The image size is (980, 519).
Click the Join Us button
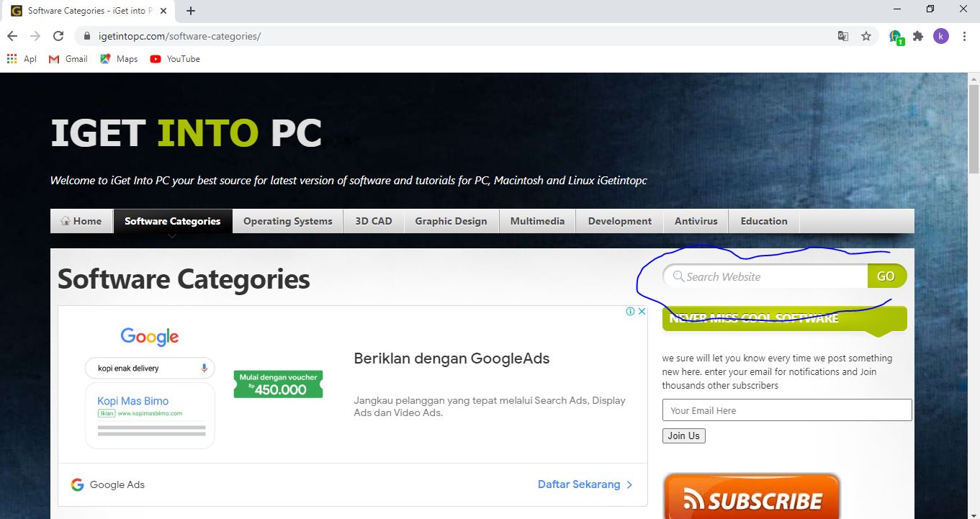[684, 435]
